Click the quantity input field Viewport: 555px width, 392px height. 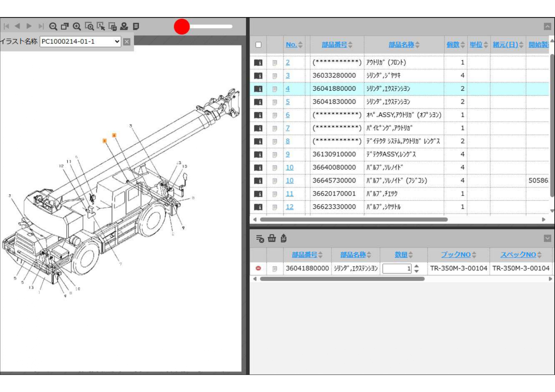397,269
